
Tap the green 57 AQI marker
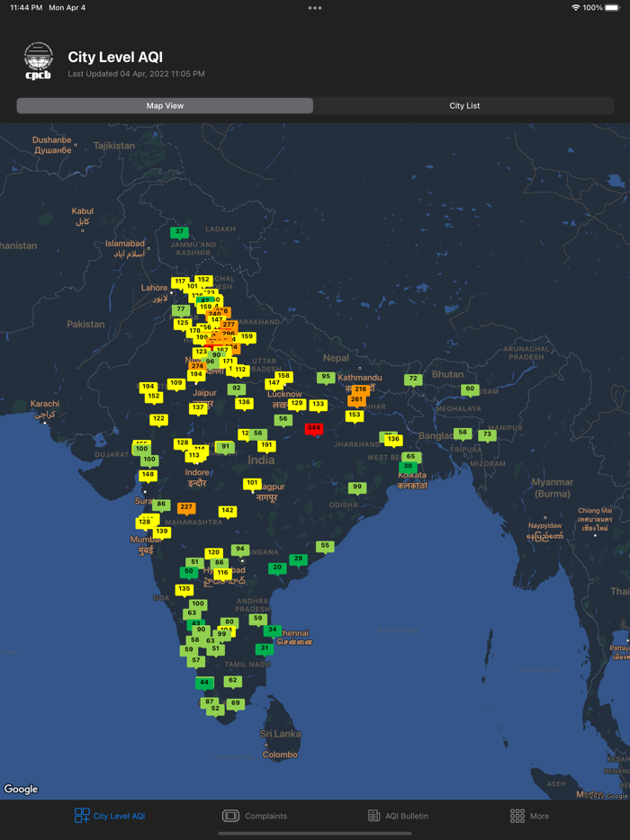pos(195,661)
